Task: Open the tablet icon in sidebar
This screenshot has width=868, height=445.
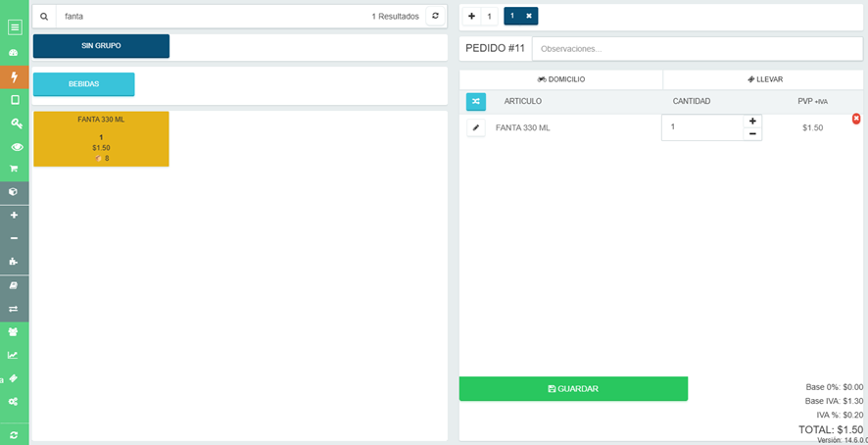Action: coord(15,100)
